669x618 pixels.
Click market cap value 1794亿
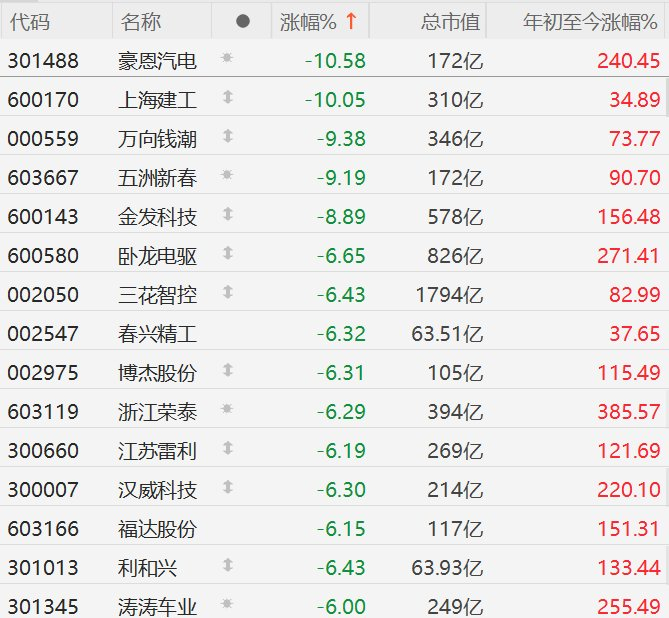(x=449, y=295)
